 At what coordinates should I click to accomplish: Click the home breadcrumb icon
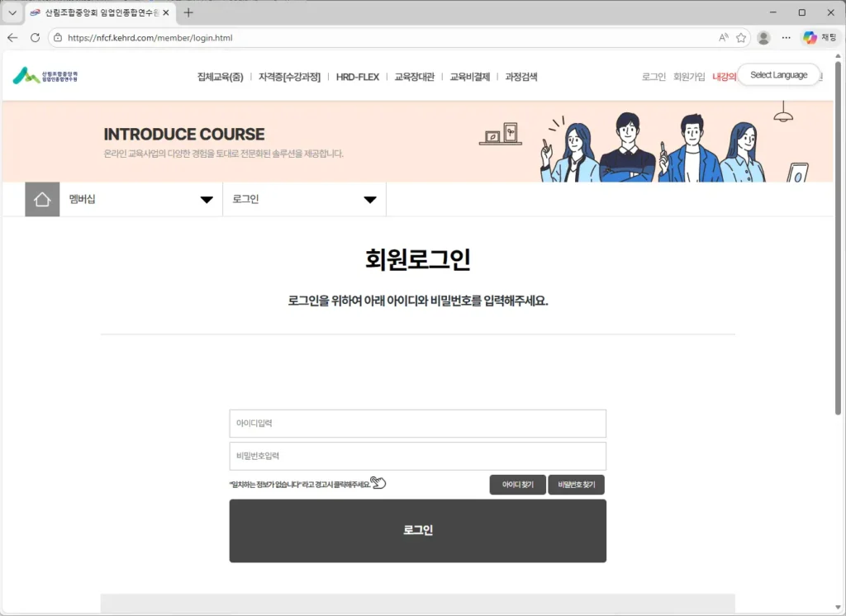(42, 198)
